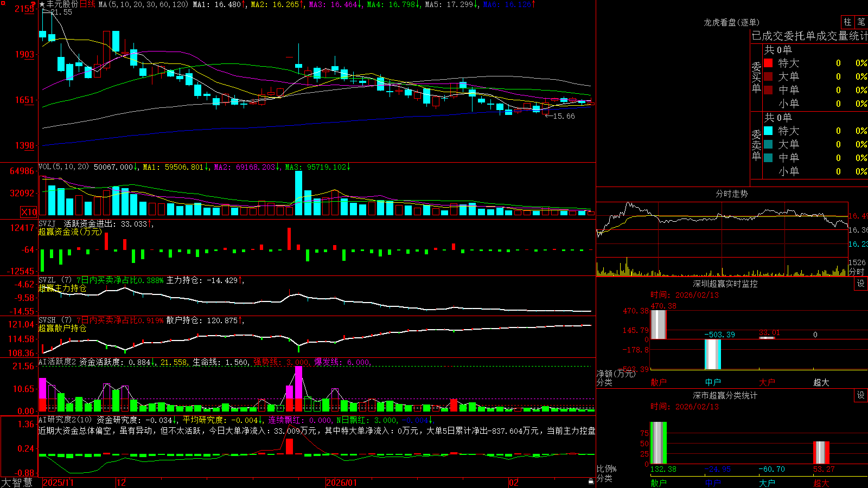Switch order view using the 笔 button
This screenshot has height=488, width=868.
point(861,22)
